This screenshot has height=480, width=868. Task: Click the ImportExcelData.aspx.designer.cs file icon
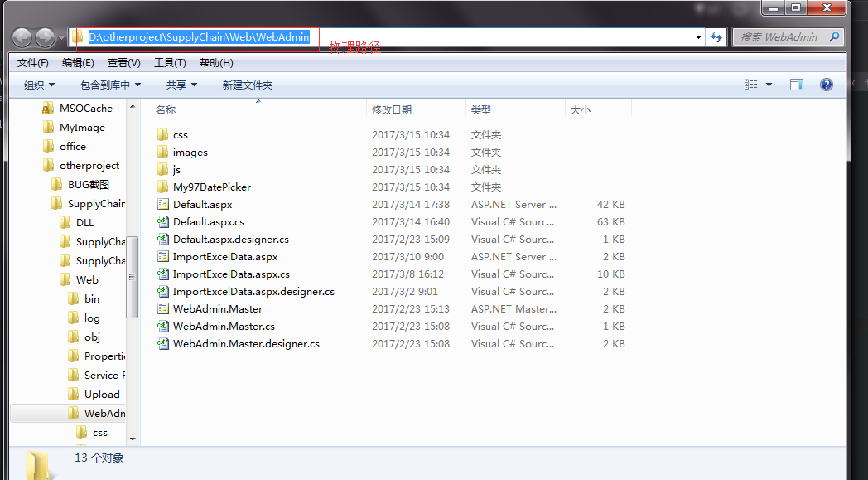click(162, 291)
